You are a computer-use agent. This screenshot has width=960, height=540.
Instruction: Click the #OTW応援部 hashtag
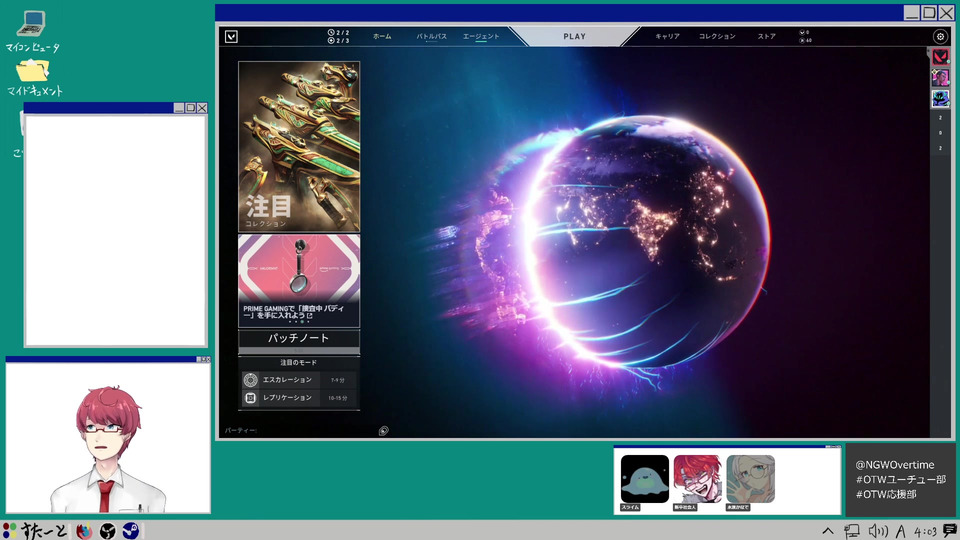tap(886, 494)
